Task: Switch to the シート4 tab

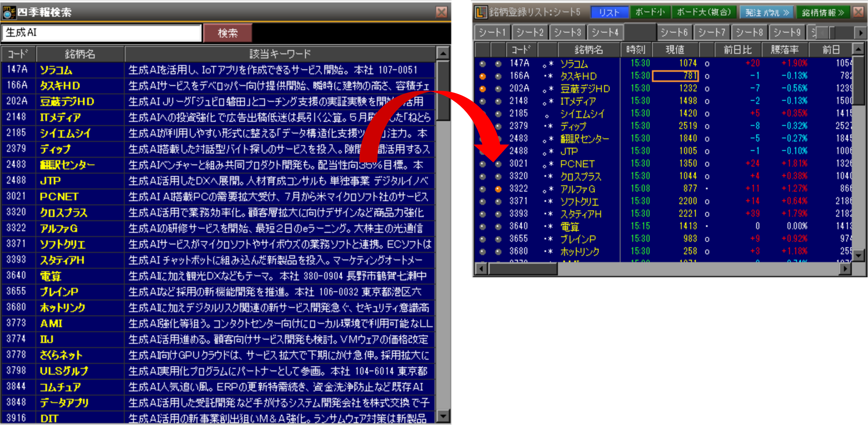Action: [x=605, y=33]
